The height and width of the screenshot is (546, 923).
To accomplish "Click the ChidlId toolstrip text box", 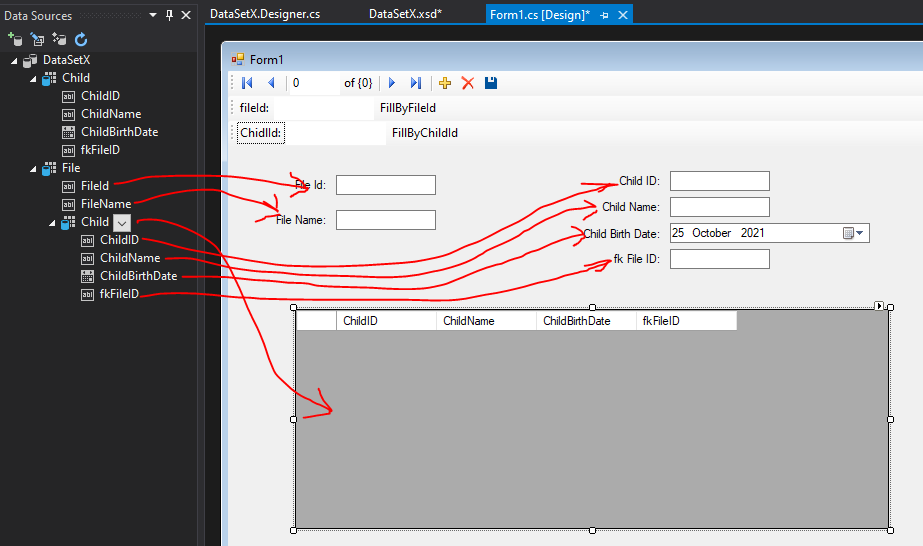I will 336,133.
